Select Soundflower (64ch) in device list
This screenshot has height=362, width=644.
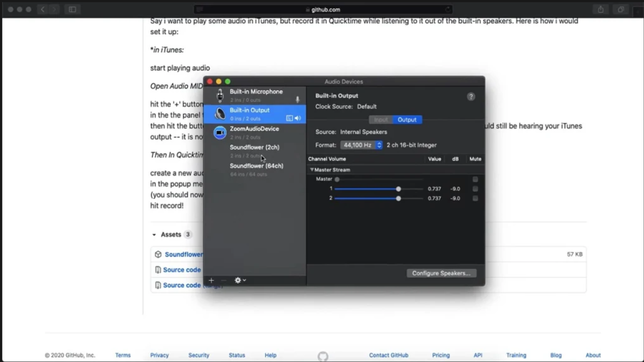coord(255,169)
